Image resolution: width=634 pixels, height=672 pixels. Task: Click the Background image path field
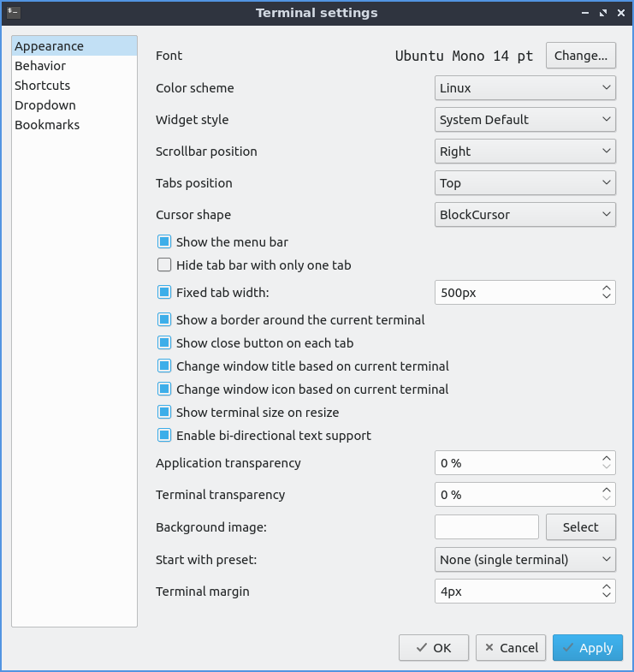tap(487, 527)
